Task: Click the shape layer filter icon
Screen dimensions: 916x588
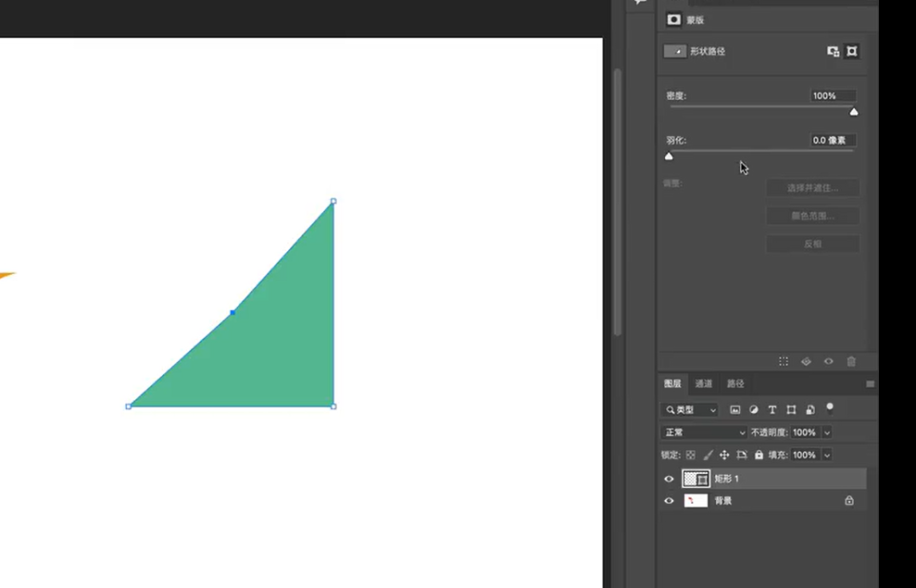Action: [791, 410]
